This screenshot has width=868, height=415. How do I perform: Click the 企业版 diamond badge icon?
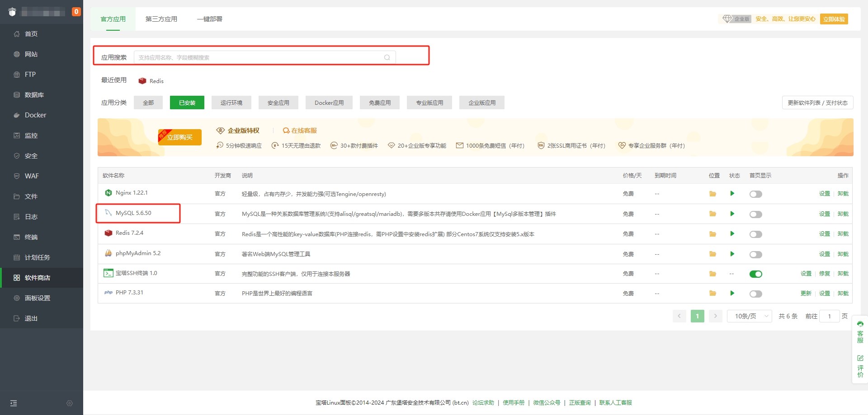(727, 19)
